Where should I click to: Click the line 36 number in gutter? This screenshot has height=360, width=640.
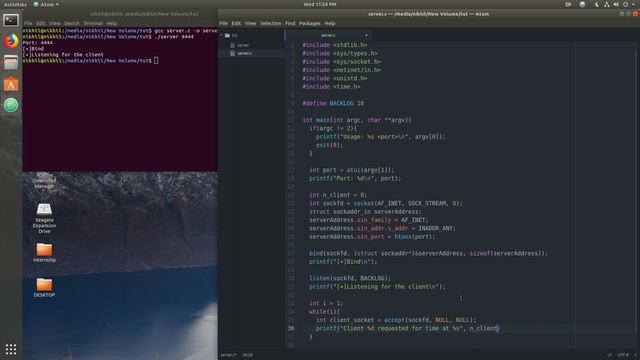tap(291, 328)
